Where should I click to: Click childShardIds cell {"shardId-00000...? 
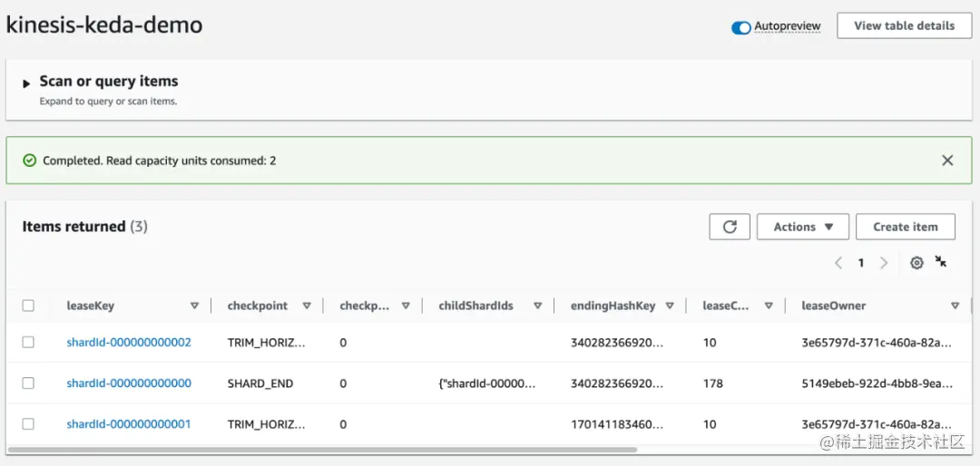pos(487,383)
